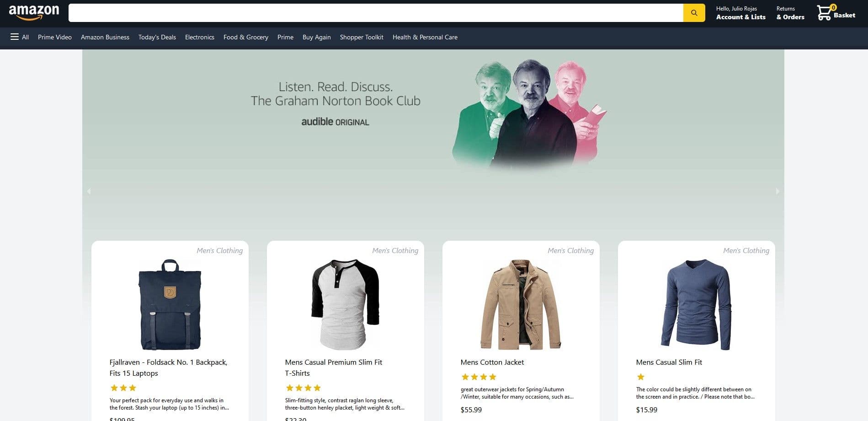This screenshot has width=868, height=421.
Task: Open Prime Video
Action: [54, 37]
